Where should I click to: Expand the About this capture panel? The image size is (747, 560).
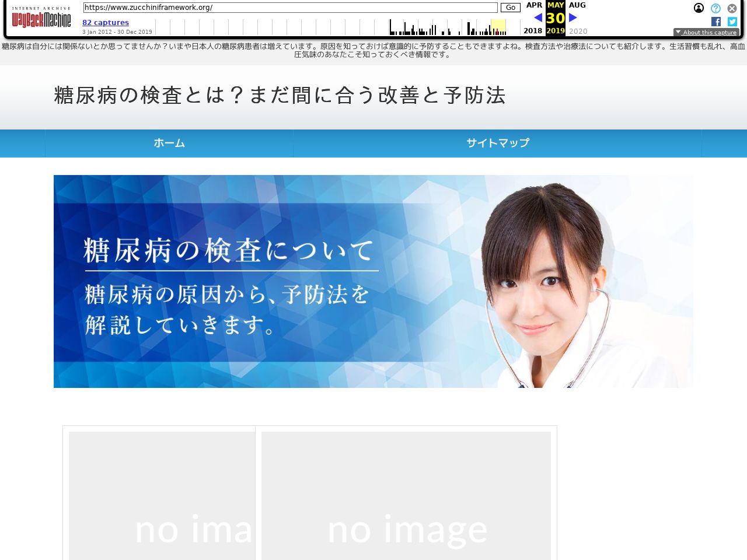(706, 32)
